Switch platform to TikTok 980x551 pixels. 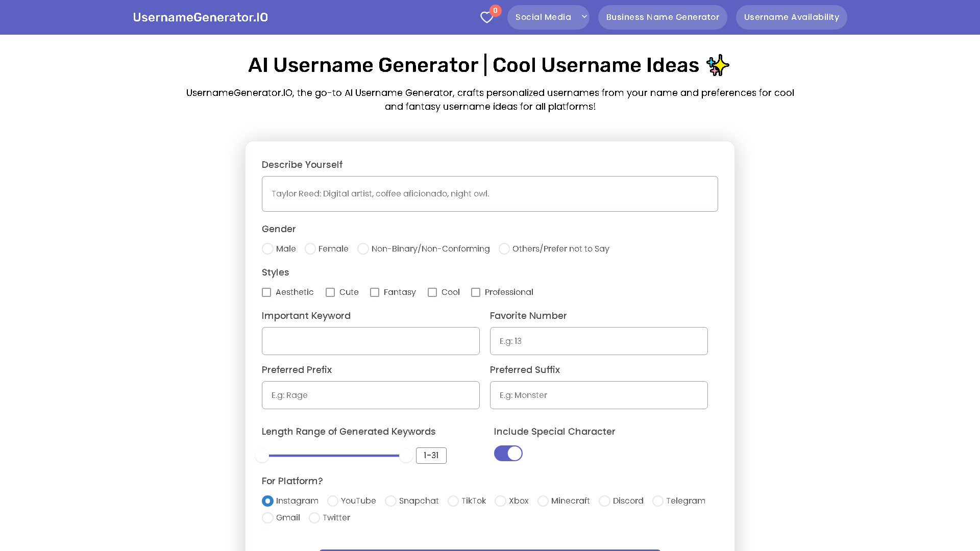point(453,501)
